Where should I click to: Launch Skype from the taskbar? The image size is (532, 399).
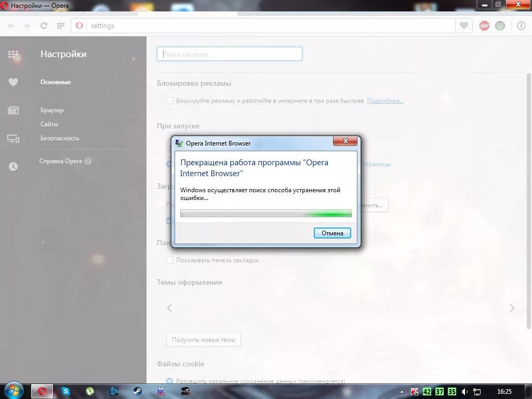click(66, 391)
